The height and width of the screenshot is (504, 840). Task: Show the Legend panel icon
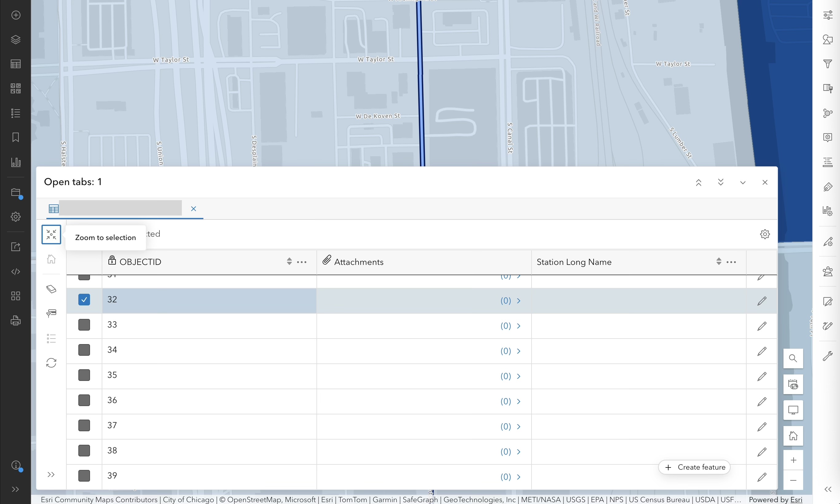pyautogui.click(x=16, y=113)
